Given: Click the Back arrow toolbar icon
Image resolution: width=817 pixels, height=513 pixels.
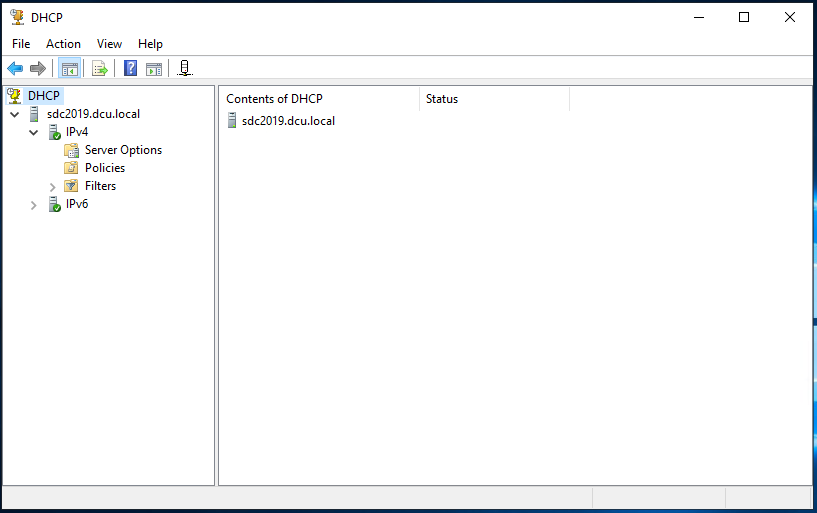Looking at the screenshot, I should tap(15, 68).
